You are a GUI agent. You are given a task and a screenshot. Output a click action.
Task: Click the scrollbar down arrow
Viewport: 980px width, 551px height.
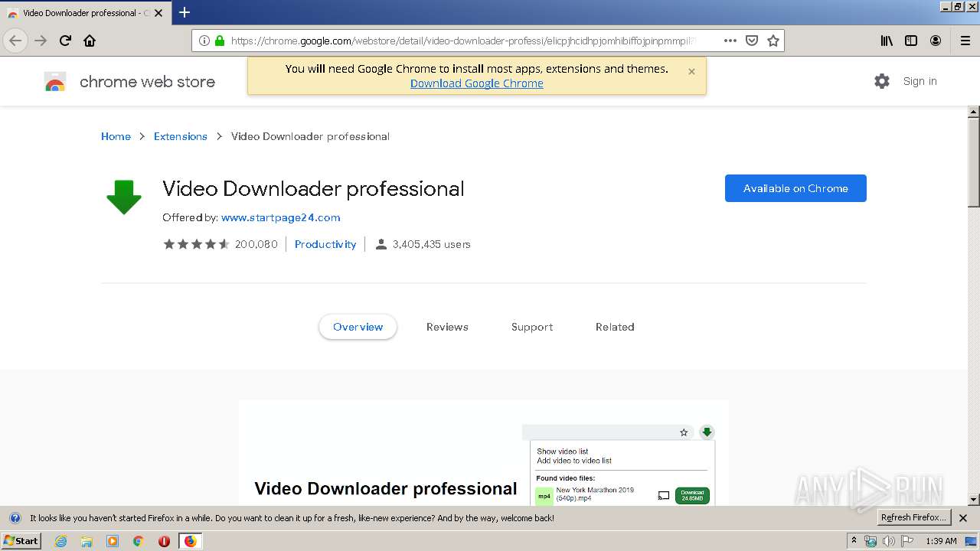click(x=974, y=500)
